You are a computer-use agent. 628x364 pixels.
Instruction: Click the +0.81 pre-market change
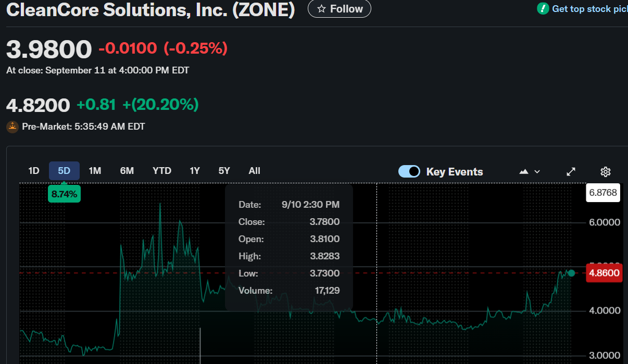[96, 105]
